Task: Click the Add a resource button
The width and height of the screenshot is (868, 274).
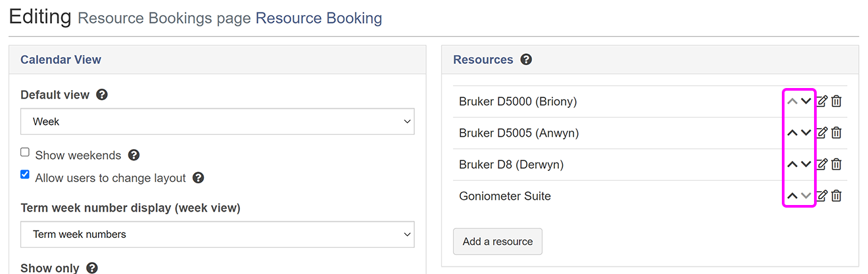Action: [497, 241]
